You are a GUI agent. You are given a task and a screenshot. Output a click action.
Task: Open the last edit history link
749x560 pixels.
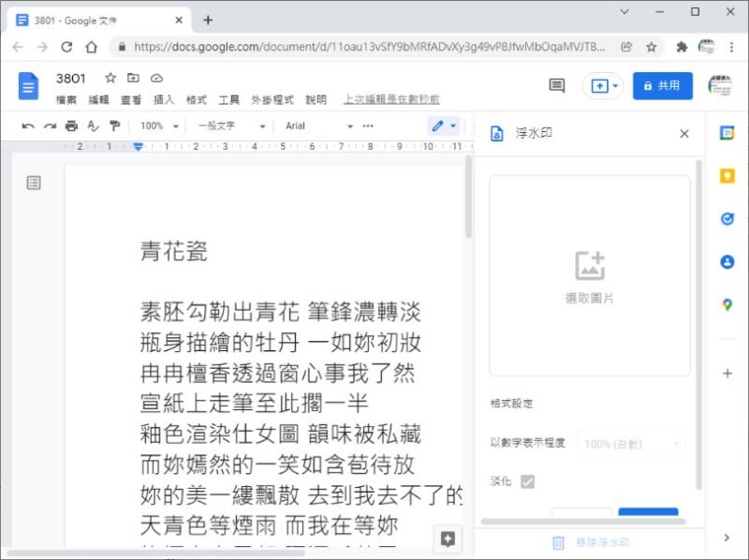391,99
